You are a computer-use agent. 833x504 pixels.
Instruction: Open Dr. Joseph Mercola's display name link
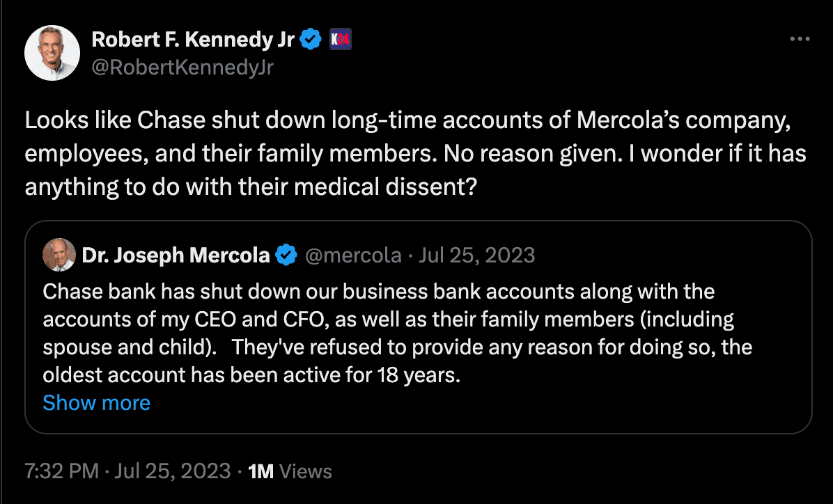coord(176,255)
